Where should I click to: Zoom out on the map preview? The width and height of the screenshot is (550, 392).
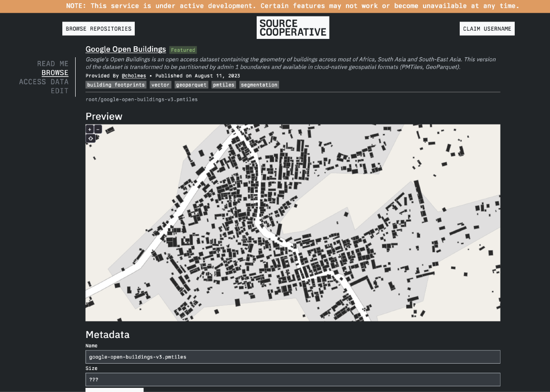click(x=98, y=129)
